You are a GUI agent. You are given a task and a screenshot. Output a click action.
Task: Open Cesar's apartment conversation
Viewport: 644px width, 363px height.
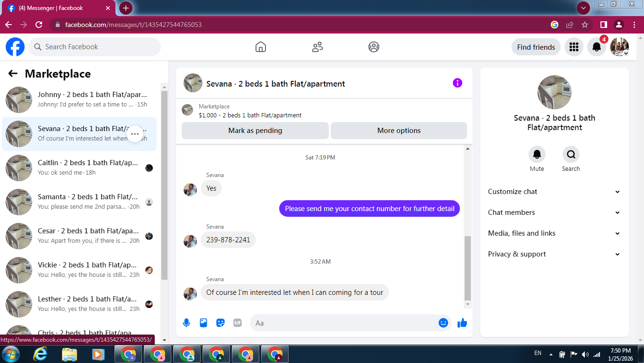[79, 236]
